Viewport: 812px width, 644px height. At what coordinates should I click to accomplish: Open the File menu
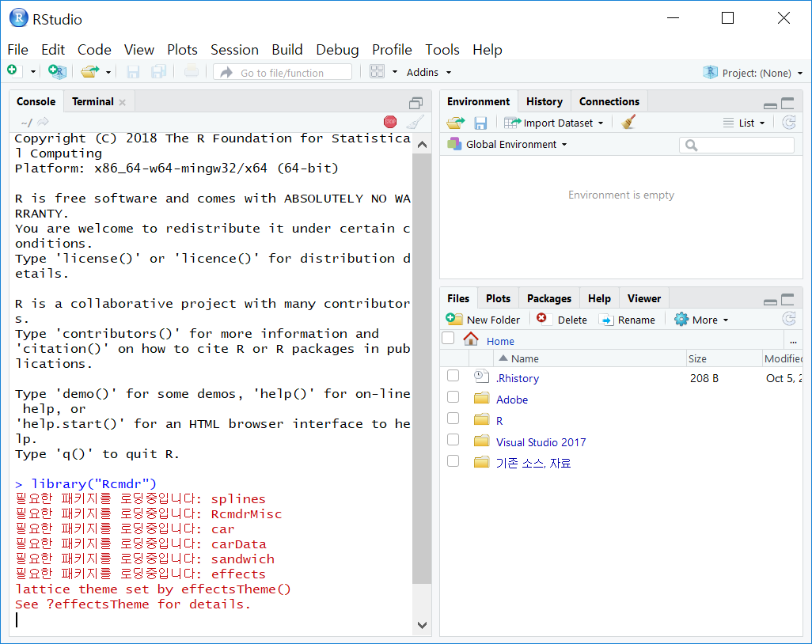[17, 50]
